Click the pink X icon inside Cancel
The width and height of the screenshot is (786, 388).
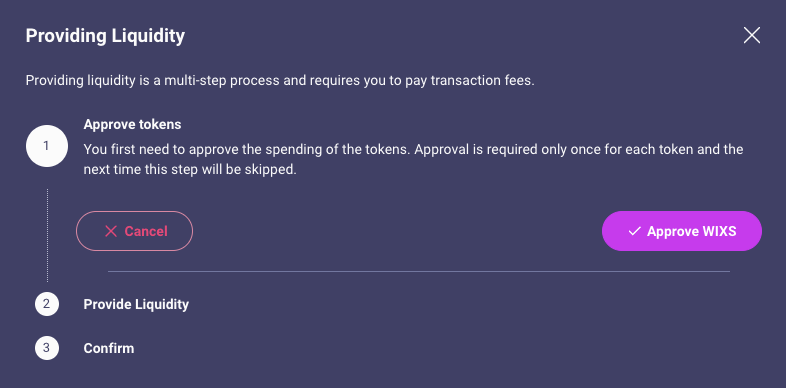111,231
